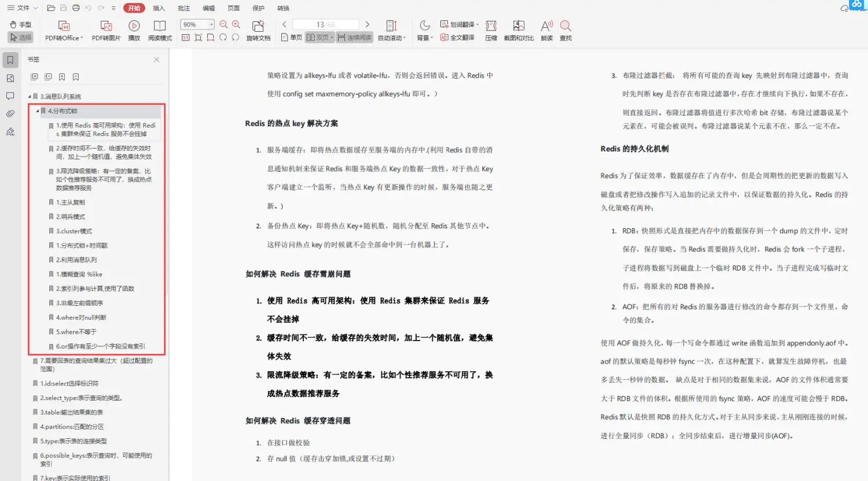Open the 划词翻译 word translation dropdown

click(x=460, y=24)
